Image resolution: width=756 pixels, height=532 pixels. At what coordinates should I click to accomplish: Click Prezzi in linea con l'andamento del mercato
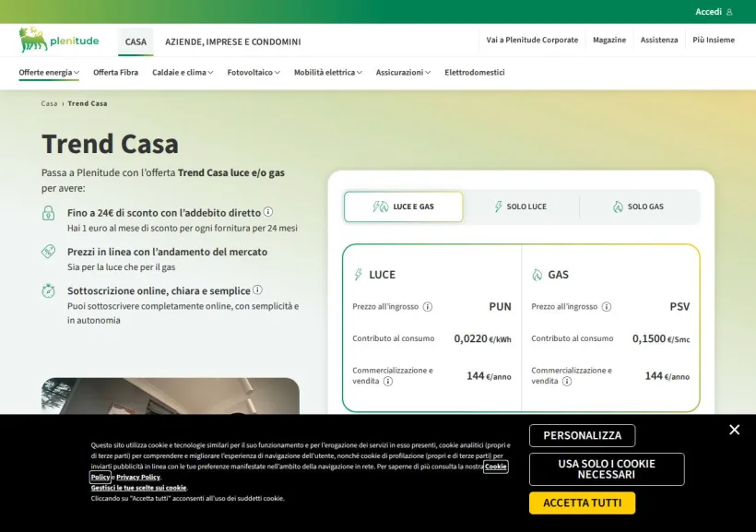pyautogui.click(x=167, y=252)
